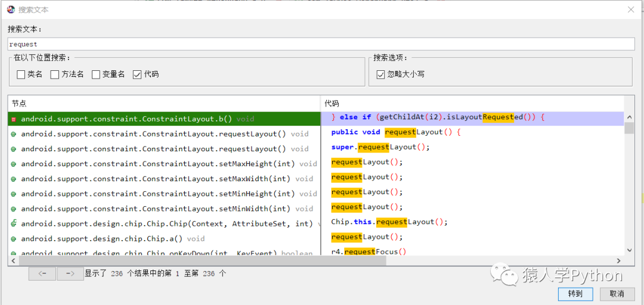Select ConstraintLayout.setMinHeight(int) row
644x305 pixels.
point(165,194)
